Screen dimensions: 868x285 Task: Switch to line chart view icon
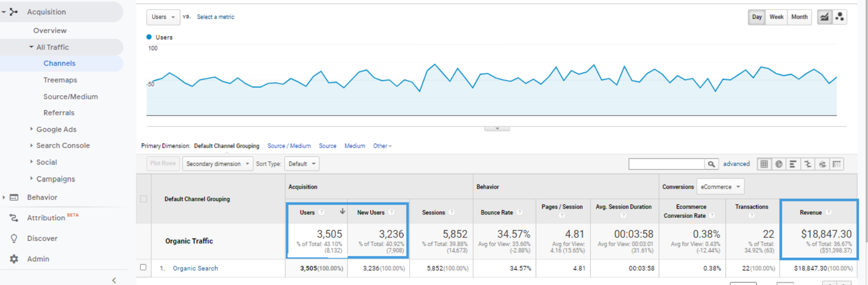pyautogui.click(x=824, y=17)
